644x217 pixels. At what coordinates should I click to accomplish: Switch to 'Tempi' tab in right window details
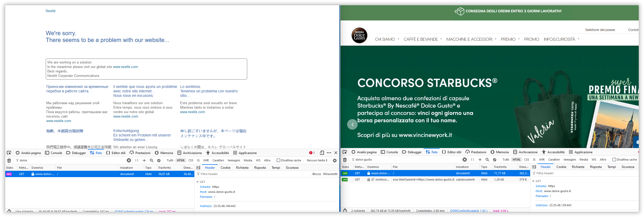coord(611,167)
